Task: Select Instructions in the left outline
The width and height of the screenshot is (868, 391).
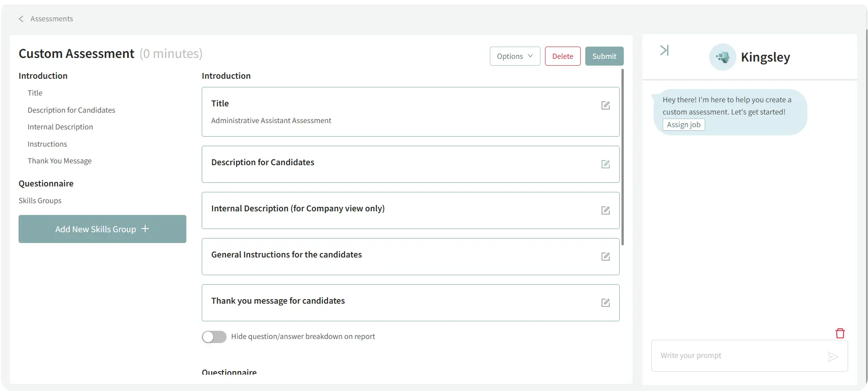Action: coord(47,144)
